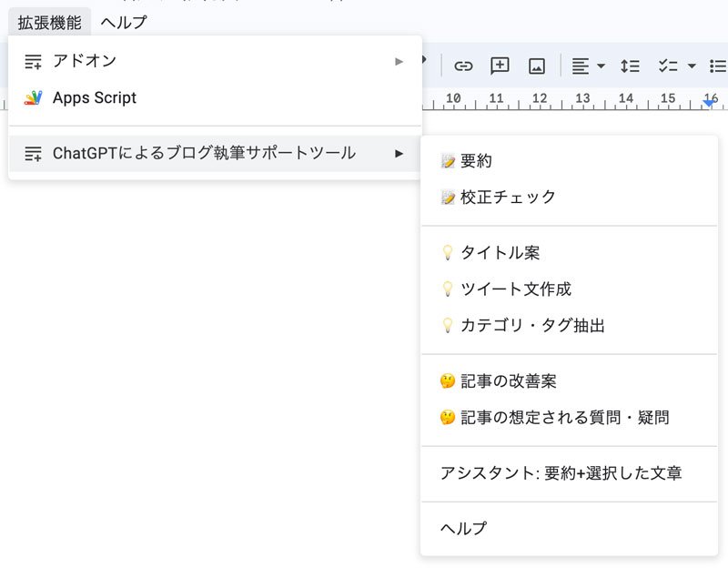Expand the ChatGPT tool submenu arrow
Viewport: 728px width, 568px height.
399,153
